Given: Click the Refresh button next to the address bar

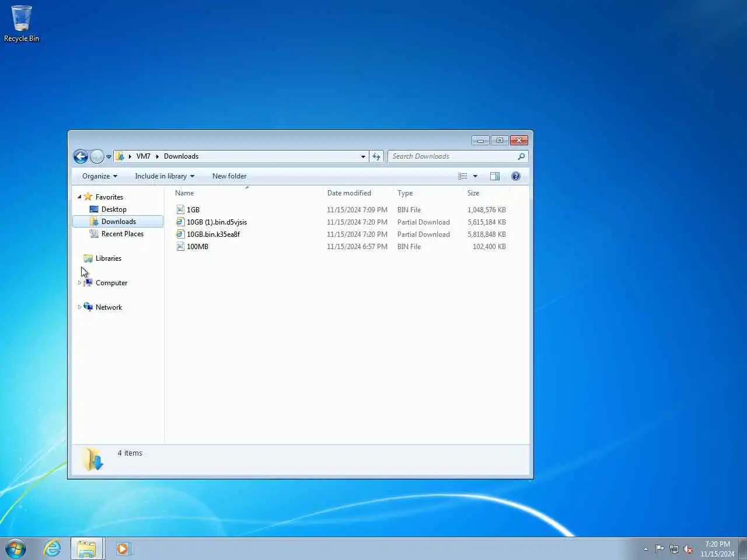Looking at the screenshot, I should point(376,156).
